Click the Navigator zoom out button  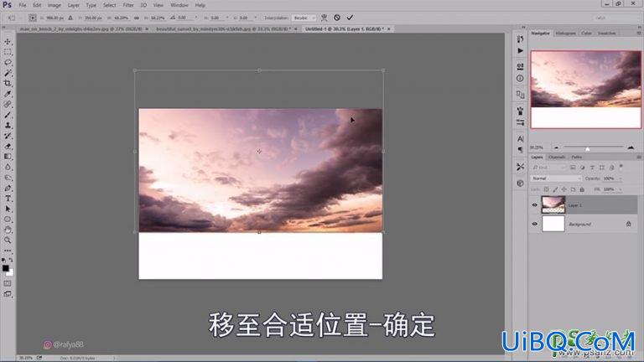(556, 147)
